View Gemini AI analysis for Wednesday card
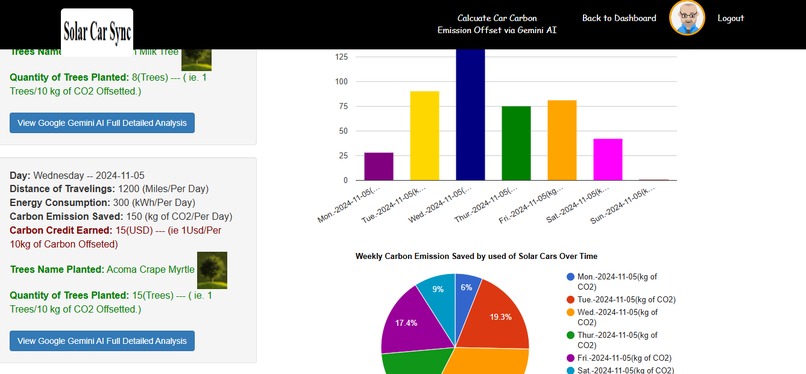This screenshot has width=806, height=374. [102, 341]
